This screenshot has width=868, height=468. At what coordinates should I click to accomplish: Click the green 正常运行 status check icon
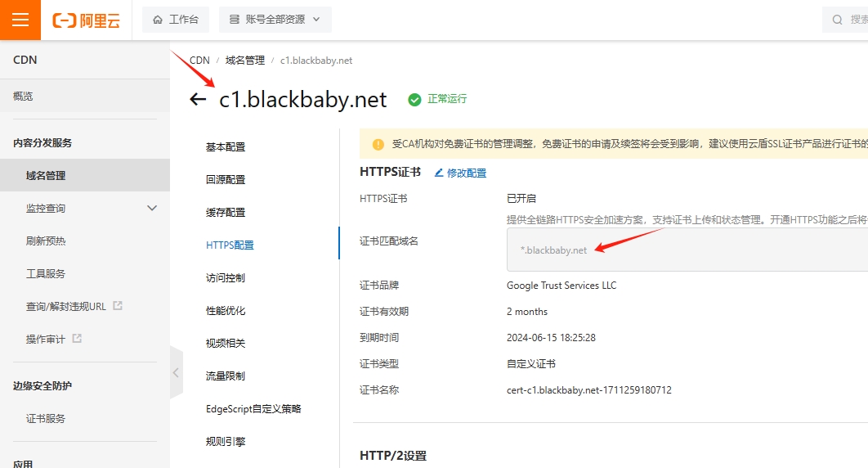coord(414,100)
